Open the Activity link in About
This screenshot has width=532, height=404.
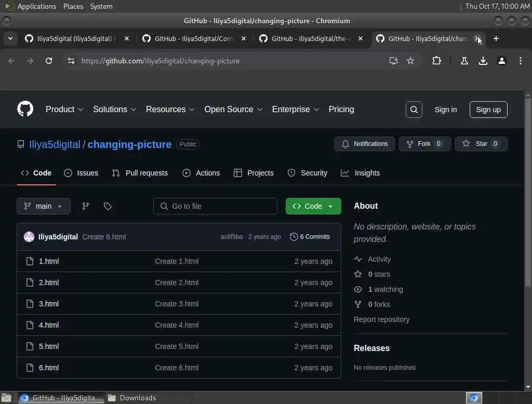click(379, 259)
